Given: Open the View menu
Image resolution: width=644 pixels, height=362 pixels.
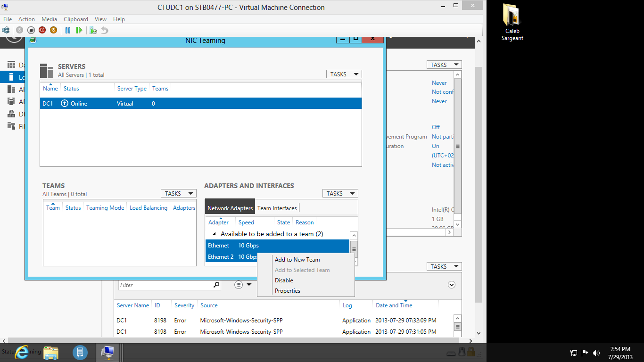Looking at the screenshot, I should [x=100, y=19].
